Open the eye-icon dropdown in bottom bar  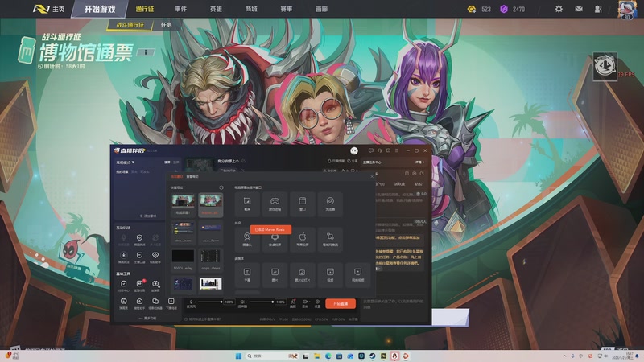click(306, 303)
